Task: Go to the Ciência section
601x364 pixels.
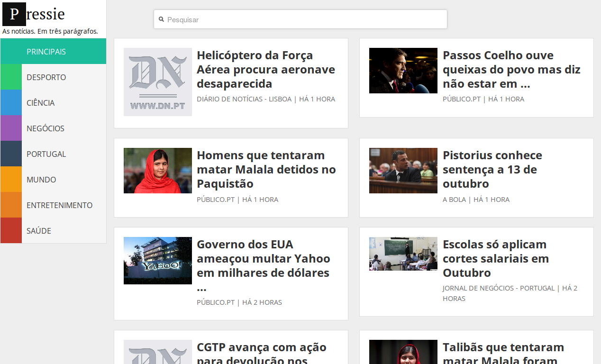Action: coord(40,103)
